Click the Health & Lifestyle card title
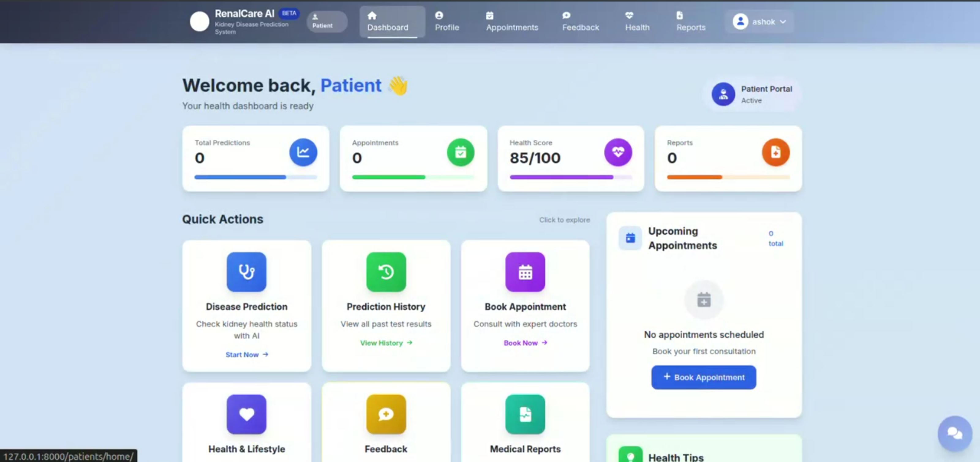The width and height of the screenshot is (980, 462). tap(247, 449)
